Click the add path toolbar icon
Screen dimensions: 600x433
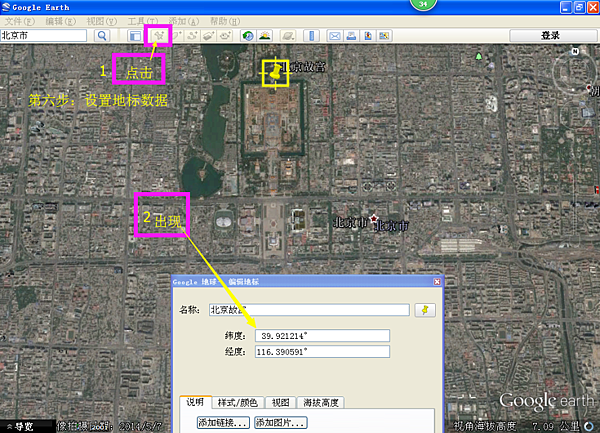click(192, 36)
